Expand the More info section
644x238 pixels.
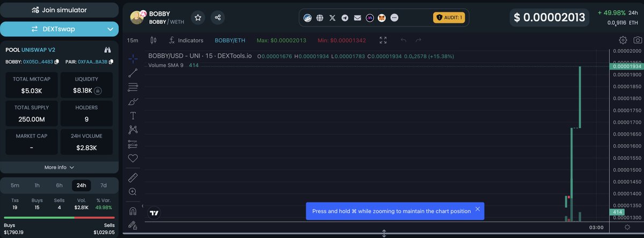click(x=59, y=167)
